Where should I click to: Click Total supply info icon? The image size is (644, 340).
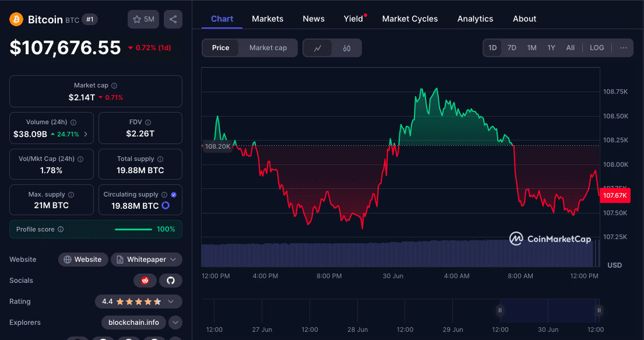pos(160,159)
